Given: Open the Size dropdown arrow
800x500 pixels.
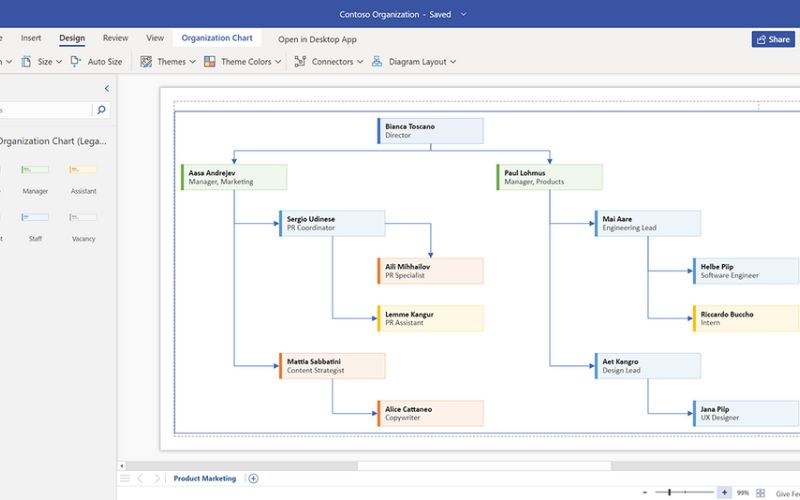Looking at the screenshot, I should point(59,62).
